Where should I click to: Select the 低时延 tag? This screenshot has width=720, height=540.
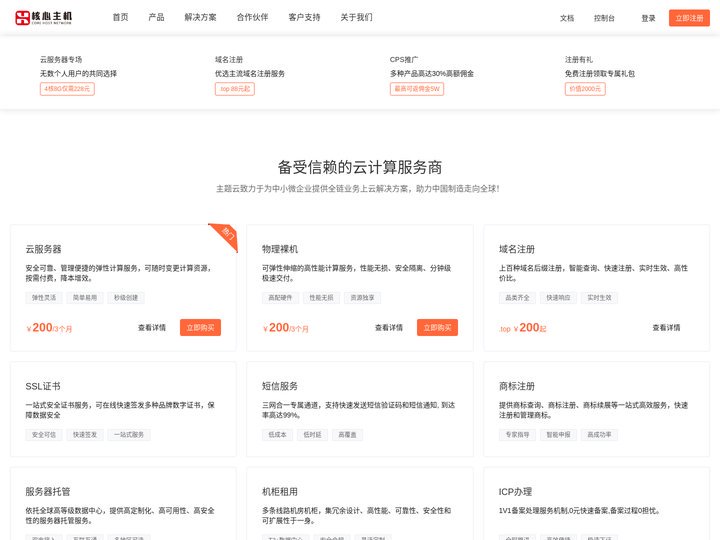point(312,434)
